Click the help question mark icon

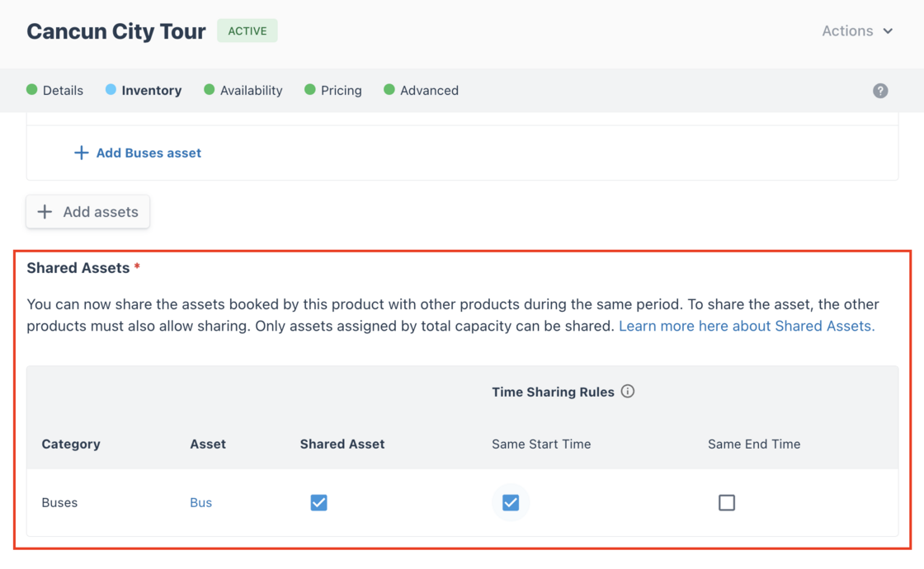(880, 91)
